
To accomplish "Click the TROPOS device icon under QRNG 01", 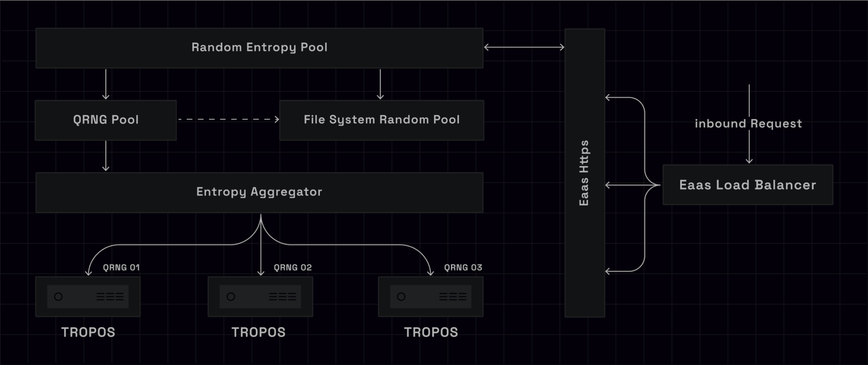I will 88,297.
